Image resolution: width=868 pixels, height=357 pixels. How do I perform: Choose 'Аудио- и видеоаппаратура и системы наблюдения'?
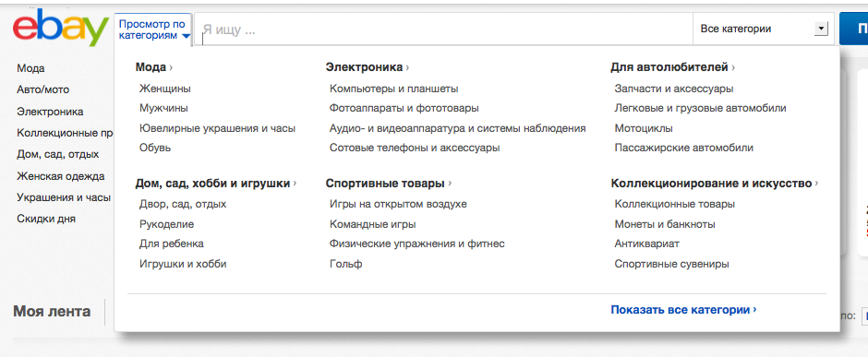(457, 128)
